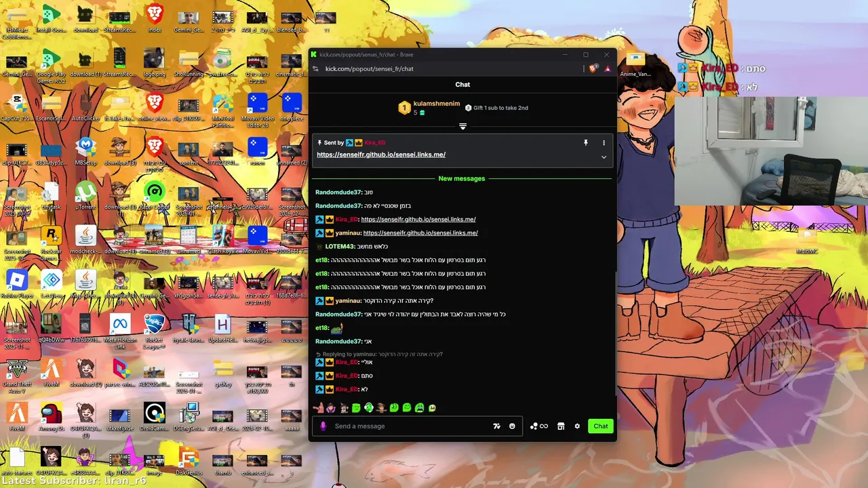Unpin the pinned message via pin icon
This screenshot has height=488, width=868.
(x=586, y=143)
